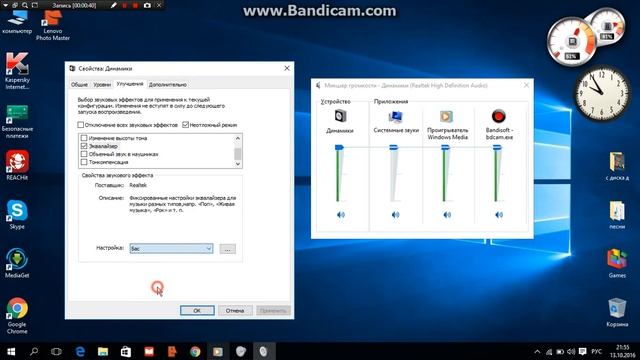Enable Изменение высоты тона effect checkbox
The height and width of the screenshot is (360, 640).
pyautogui.click(x=84, y=138)
